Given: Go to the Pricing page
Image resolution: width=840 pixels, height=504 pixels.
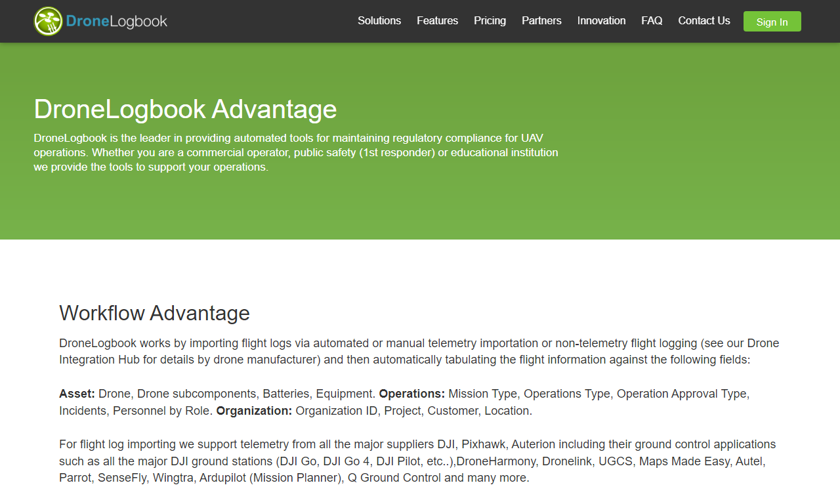Looking at the screenshot, I should pyautogui.click(x=490, y=21).
